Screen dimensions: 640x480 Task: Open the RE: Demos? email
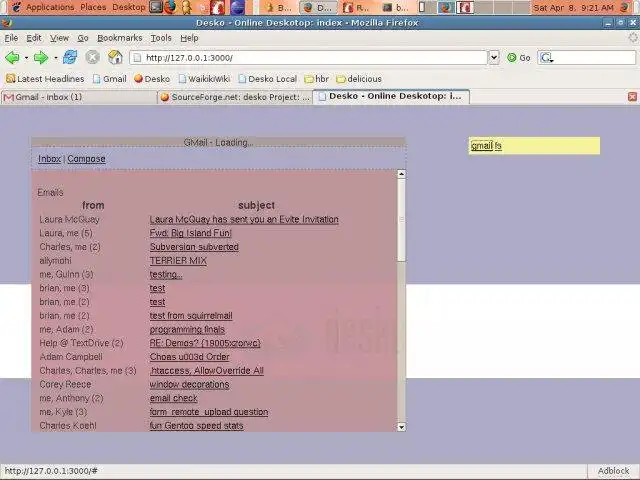tap(205, 343)
